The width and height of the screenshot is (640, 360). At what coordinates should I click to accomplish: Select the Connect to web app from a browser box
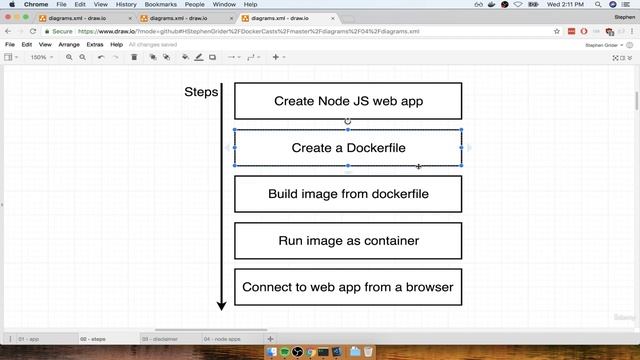[348, 287]
